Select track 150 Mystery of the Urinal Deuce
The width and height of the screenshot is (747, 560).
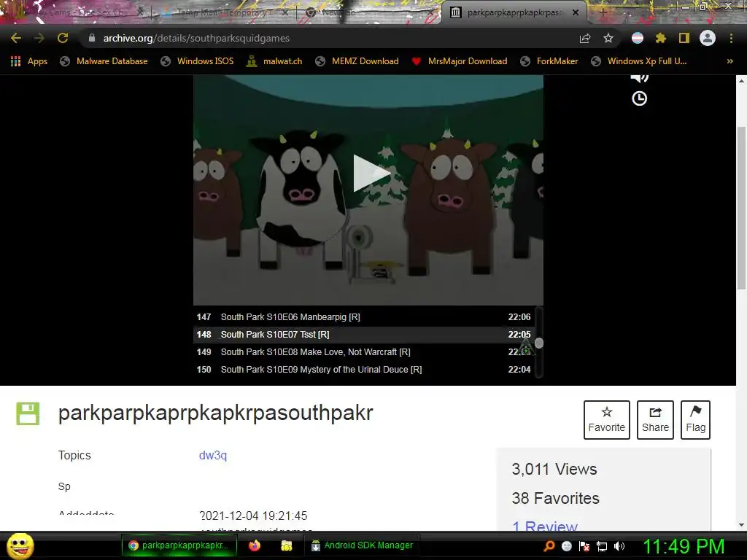click(x=364, y=370)
